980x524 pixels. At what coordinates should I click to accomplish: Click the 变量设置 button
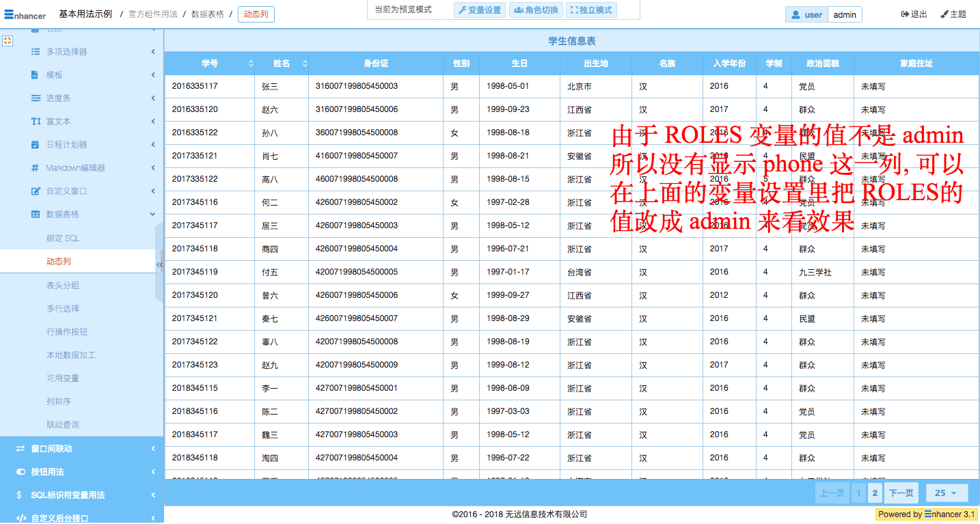479,10
